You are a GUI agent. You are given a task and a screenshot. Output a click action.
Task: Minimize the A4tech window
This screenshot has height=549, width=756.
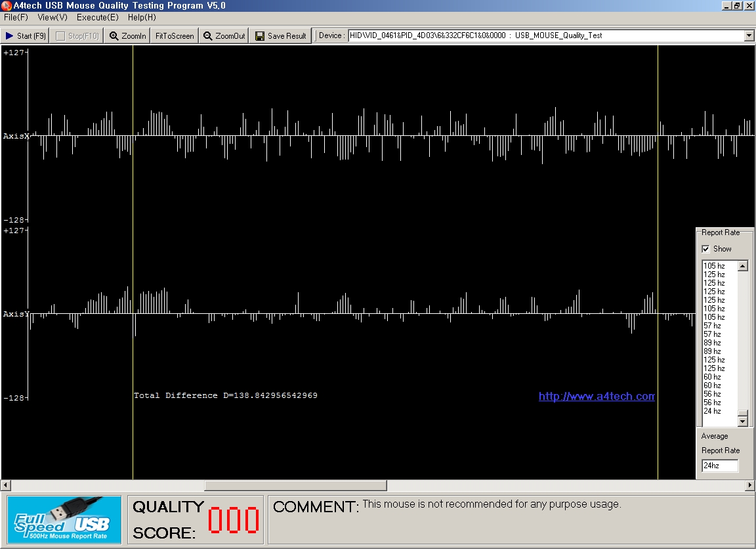pos(727,6)
